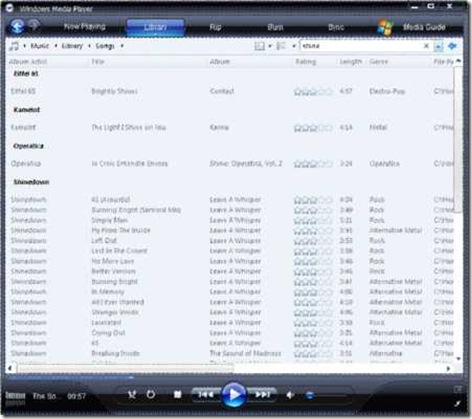Switch to the Rip tab

pos(215,27)
